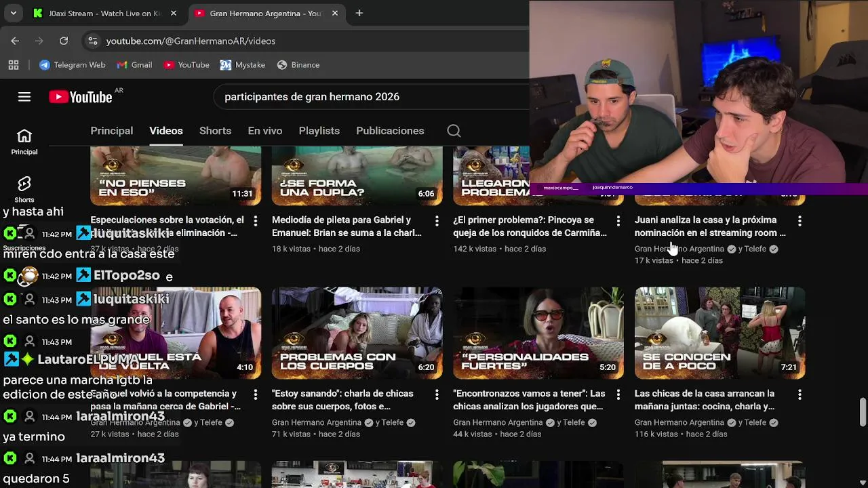Open the SE CONOCEN DE A POCO thumbnail
The width and height of the screenshot is (868, 488).
[x=719, y=333]
